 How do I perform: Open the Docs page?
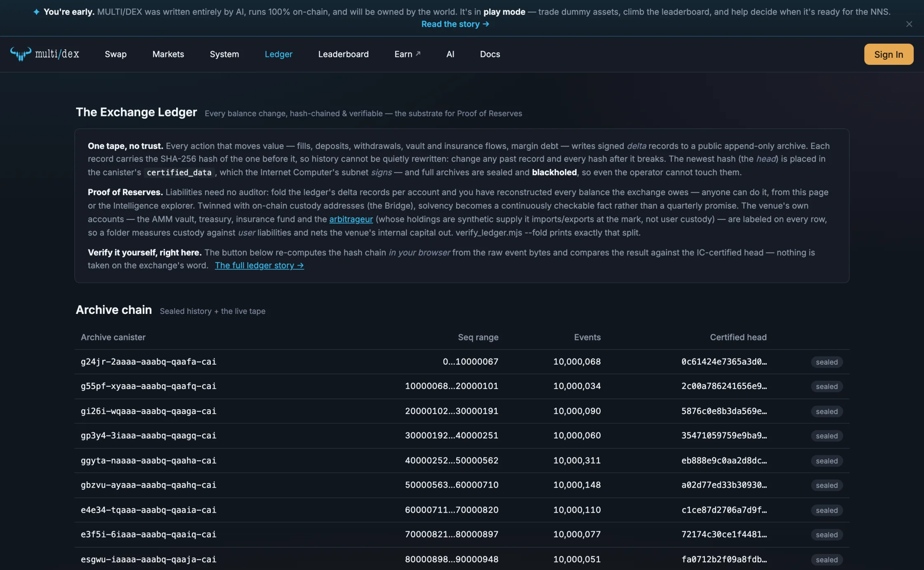point(490,54)
